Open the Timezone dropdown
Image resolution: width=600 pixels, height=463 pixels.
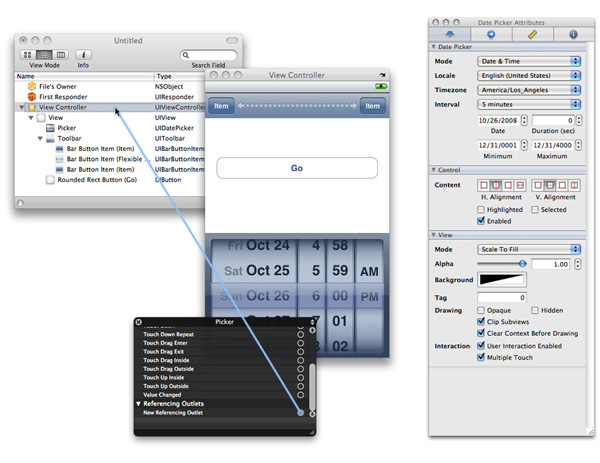[529, 90]
